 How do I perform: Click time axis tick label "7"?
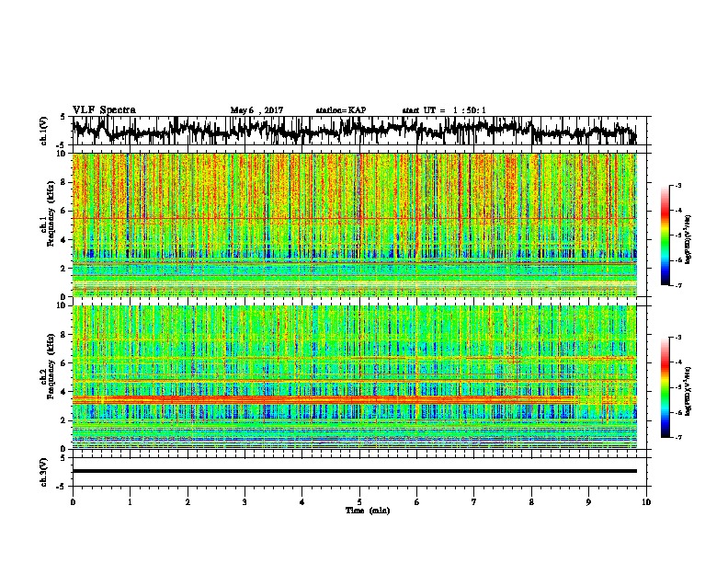point(474,502)
